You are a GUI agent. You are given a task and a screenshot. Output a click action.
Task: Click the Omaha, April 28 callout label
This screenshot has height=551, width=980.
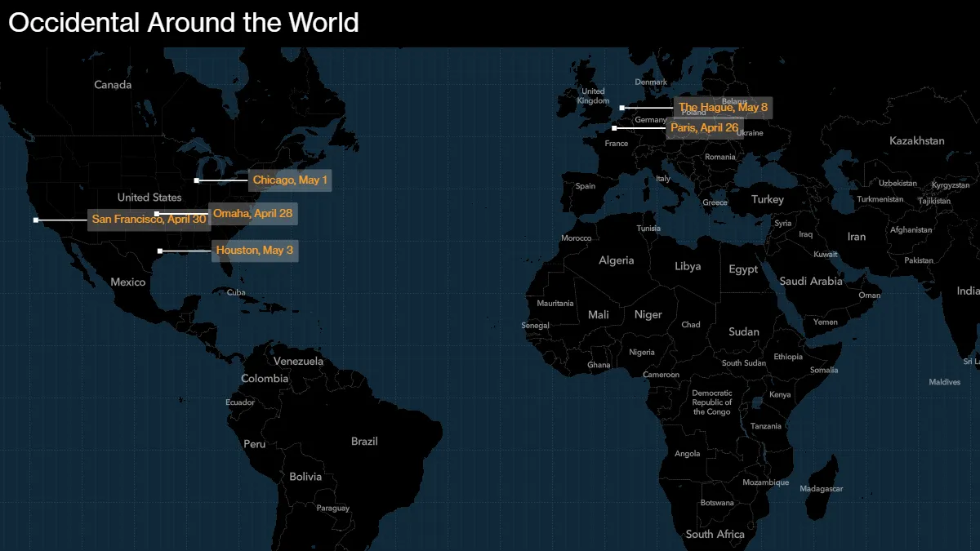click(252, 214)
